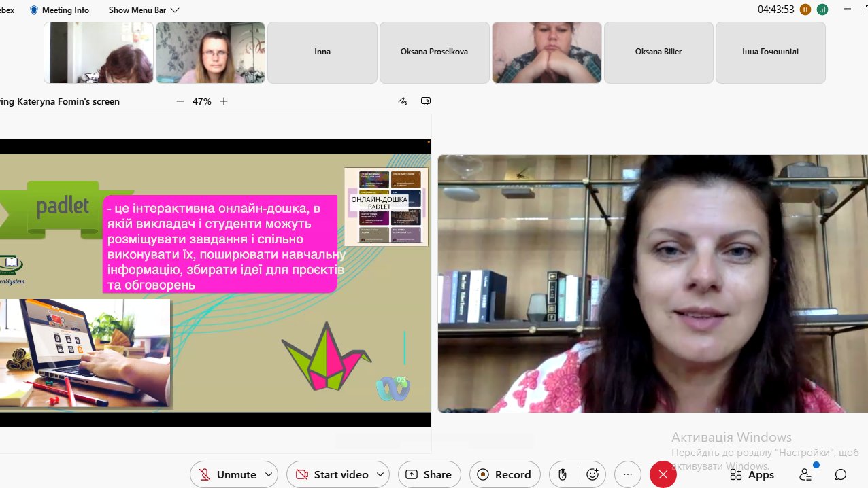This screenshot has height=488, width=868.
Task: Open Meeting Info
Action: coord(59,10)
